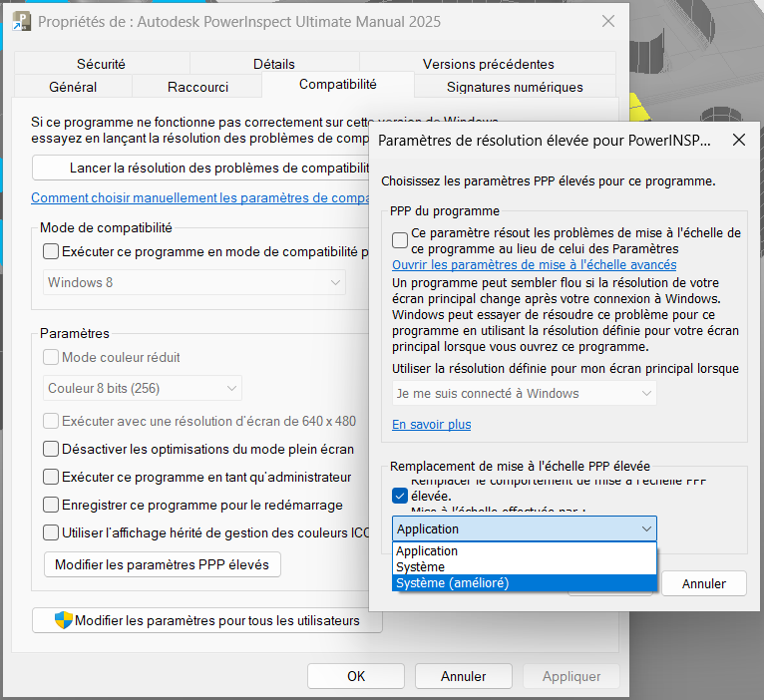The height and width of the screenshot is (700, 764).
Task: Open the Windows 8 compatibility dropdown
Action: pyautogui.click(x=193, y=282)
